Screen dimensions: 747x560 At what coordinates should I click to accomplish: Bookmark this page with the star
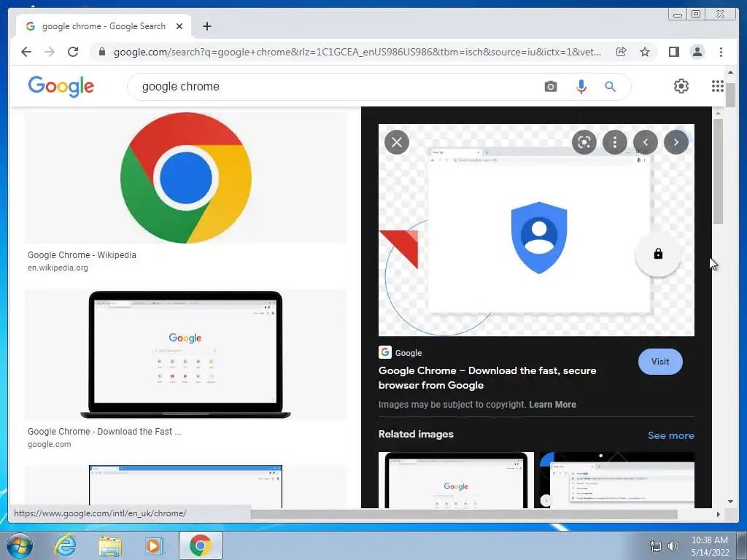645,52
